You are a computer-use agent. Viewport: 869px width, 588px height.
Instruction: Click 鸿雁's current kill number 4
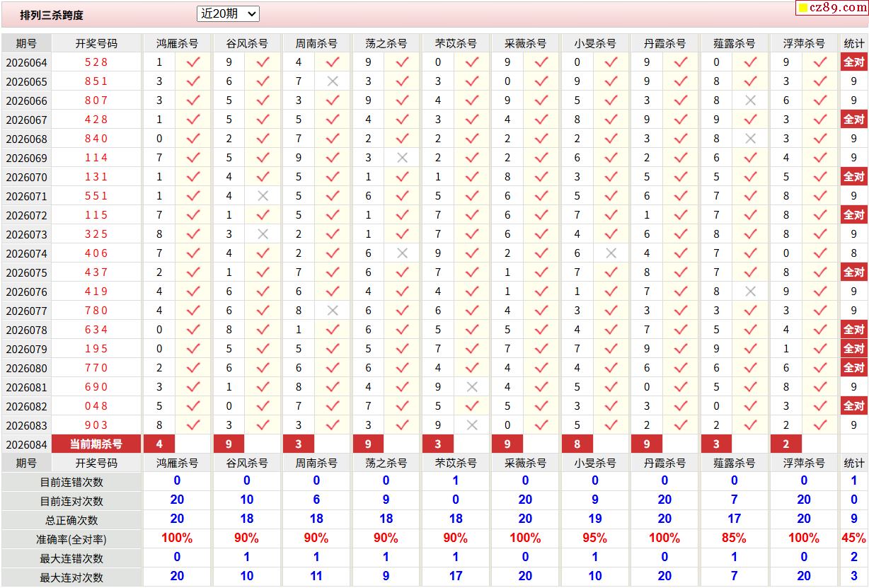[159, 444]
